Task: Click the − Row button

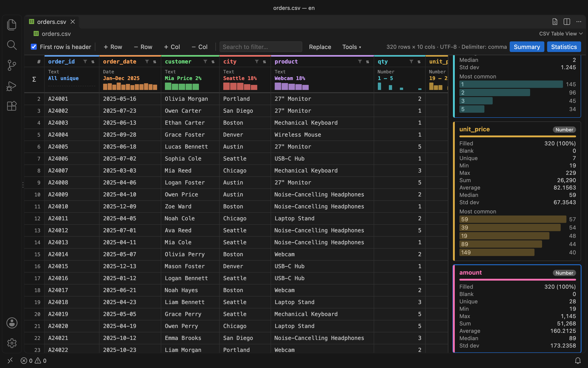Action: (143, 47)
